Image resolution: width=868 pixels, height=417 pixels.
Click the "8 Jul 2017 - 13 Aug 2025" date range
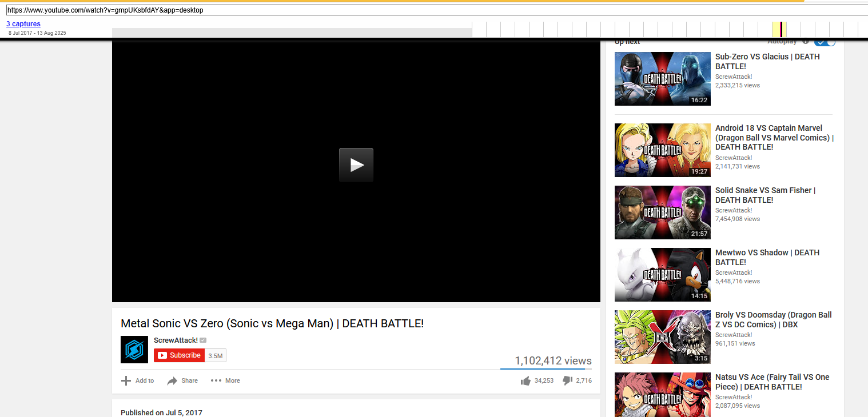pos(37,33)
